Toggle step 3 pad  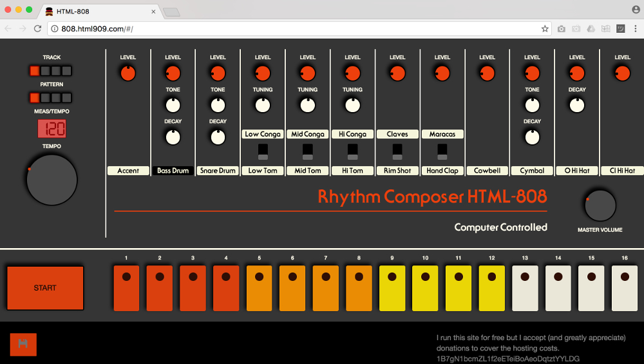(x=193, y=288)
